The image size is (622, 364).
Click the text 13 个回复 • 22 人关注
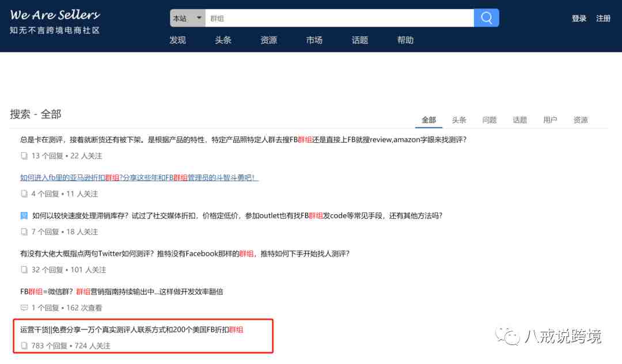coord(67,156)
